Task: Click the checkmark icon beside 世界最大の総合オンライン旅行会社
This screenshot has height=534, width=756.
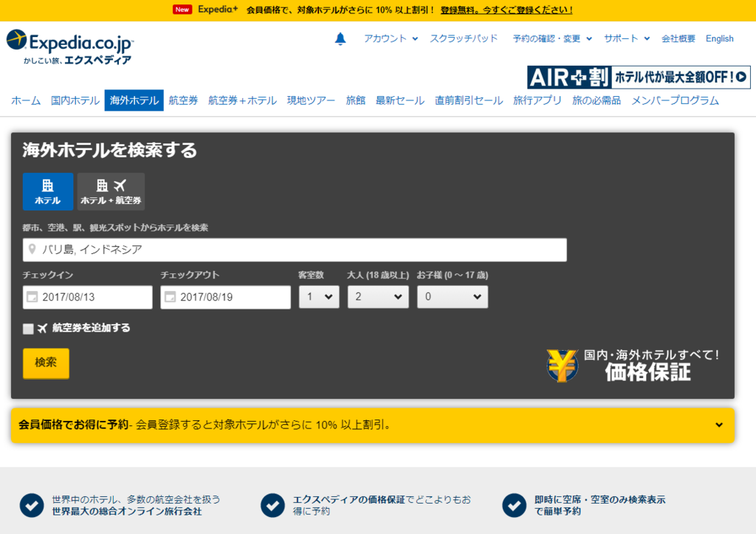Action: pyautogui.click(x=32, y=505)
